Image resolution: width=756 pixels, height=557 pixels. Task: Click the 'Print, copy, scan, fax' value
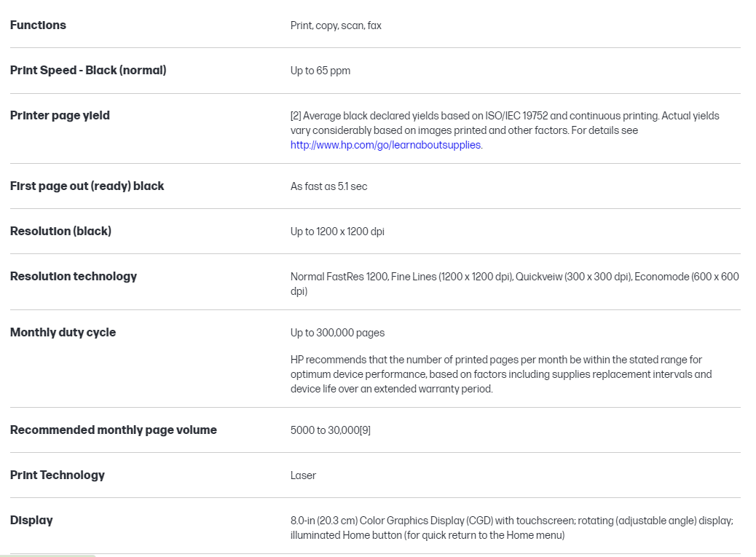click(x=336, y=26)
